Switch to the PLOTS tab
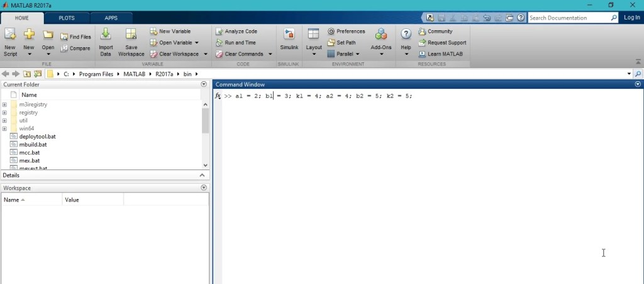 [67, 18]
